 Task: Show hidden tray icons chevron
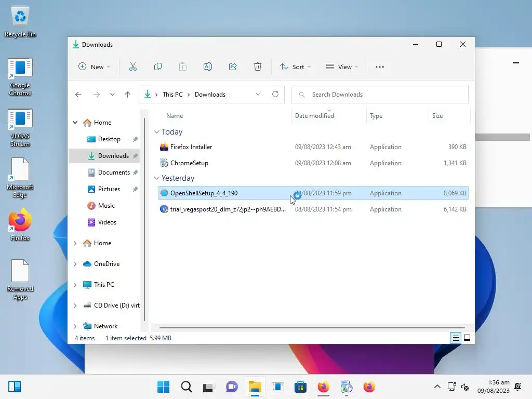[437, 387]
